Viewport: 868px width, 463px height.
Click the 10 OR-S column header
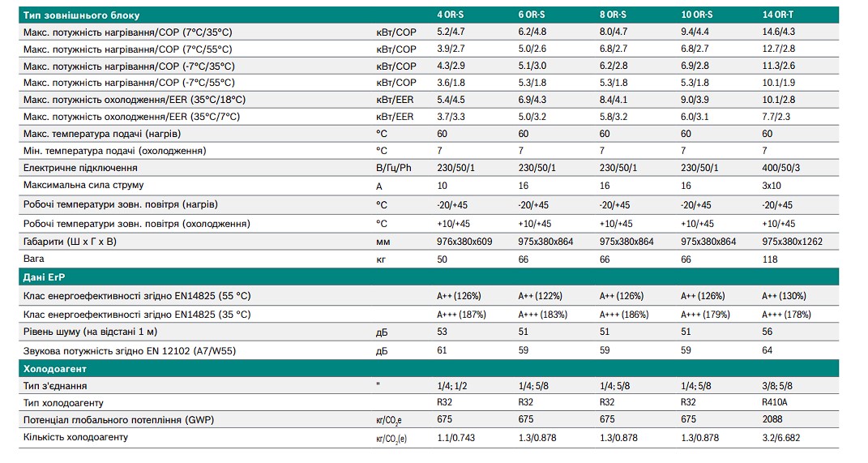(697, 15)
